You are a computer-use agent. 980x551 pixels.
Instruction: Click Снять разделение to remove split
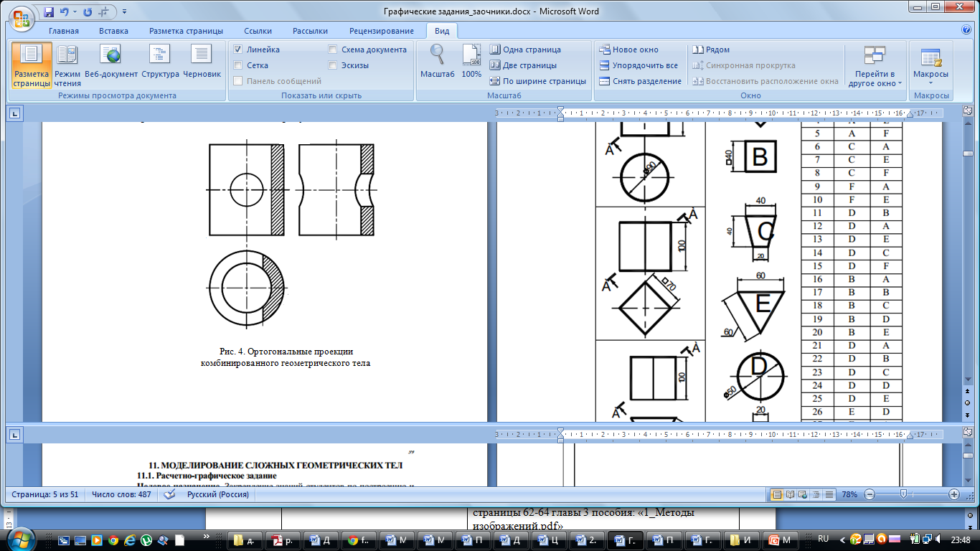(640, 81)
